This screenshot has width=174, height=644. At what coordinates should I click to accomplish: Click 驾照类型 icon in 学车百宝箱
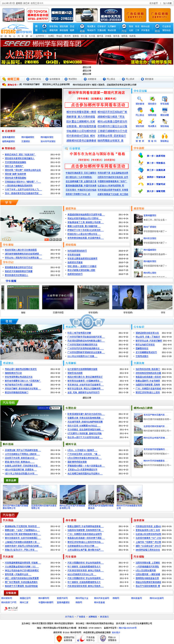point(152,110)
